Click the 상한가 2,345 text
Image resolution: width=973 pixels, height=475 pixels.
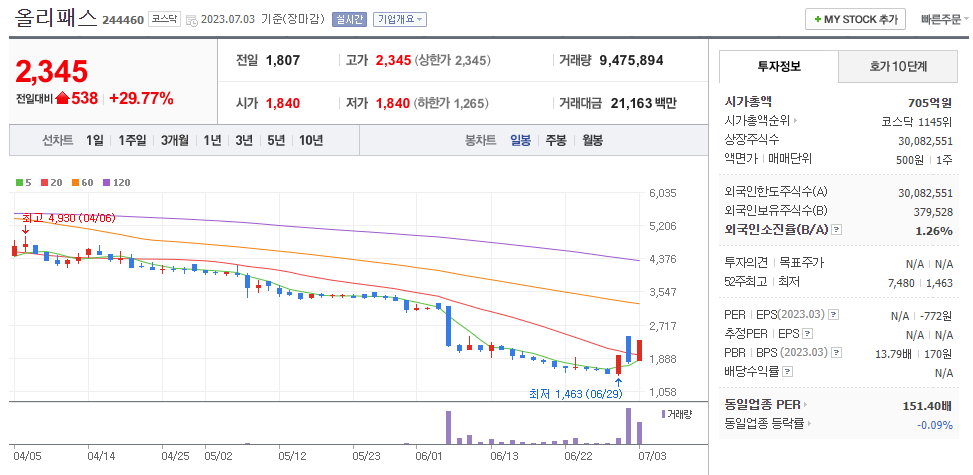pos(452,61)
